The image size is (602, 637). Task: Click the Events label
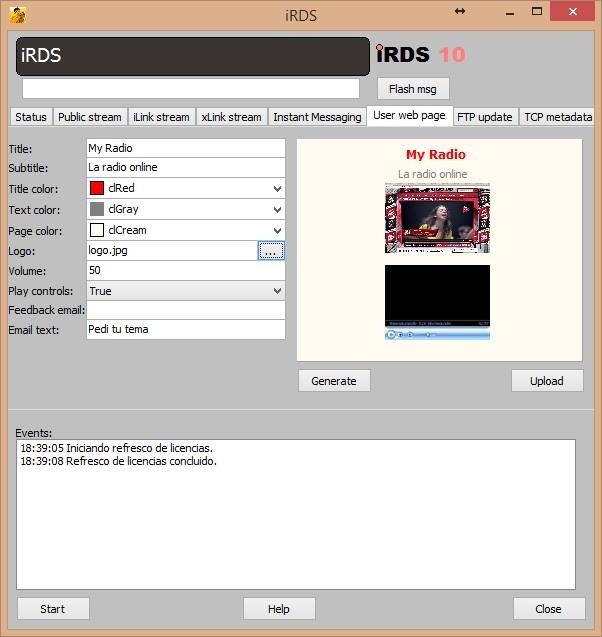tap(34, 433)
